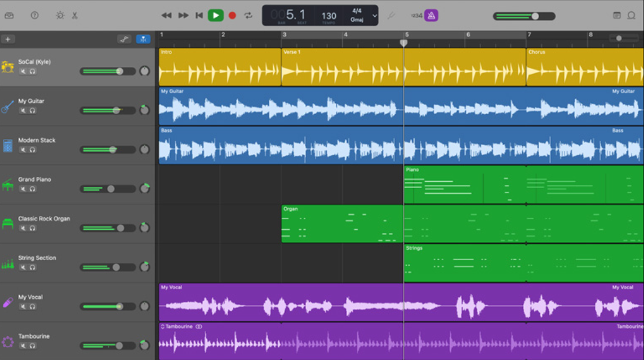The height and width of the screenshot is (360, 644).
Task: Open the Note Pad icon
Action: pos(617,16)
